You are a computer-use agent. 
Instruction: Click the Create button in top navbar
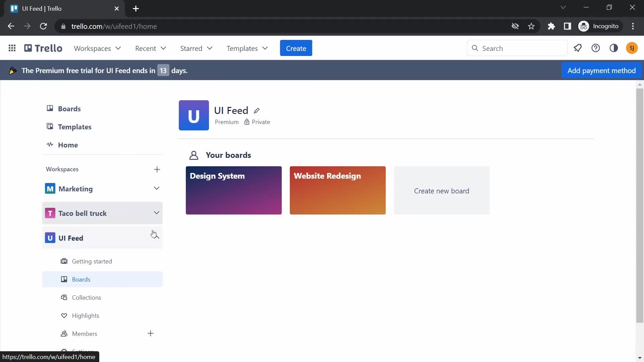(296, 48)
